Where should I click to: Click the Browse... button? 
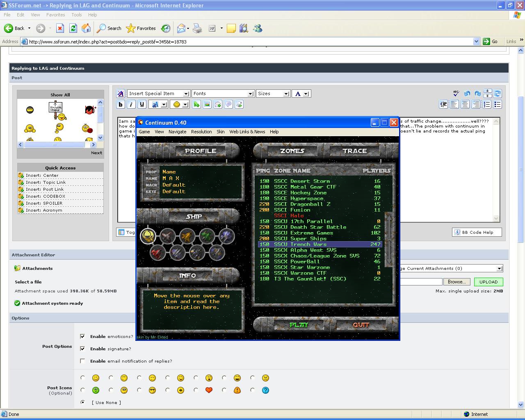pyautogui.click(x=457, y=282)
